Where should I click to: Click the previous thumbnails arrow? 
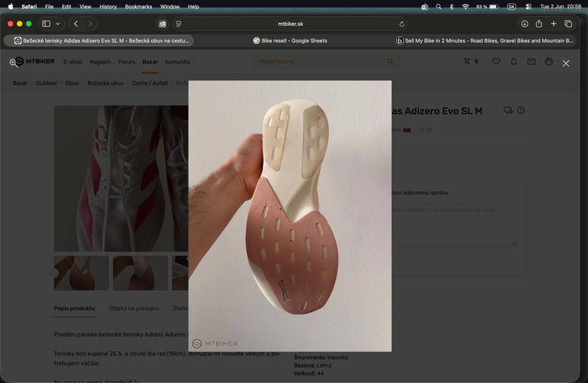pyautogui.click(x=55, y=273)
